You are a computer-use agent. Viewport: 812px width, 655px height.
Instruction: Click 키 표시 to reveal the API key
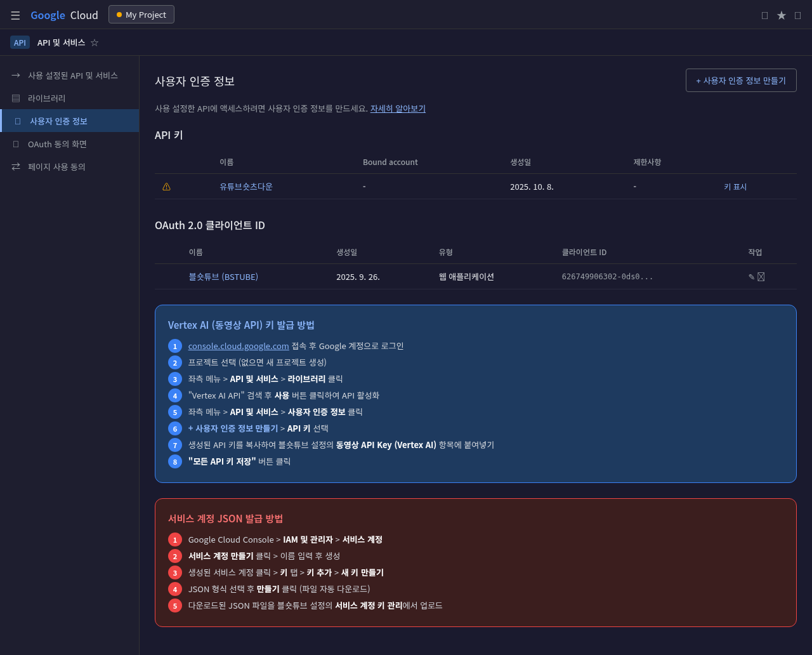735,186
